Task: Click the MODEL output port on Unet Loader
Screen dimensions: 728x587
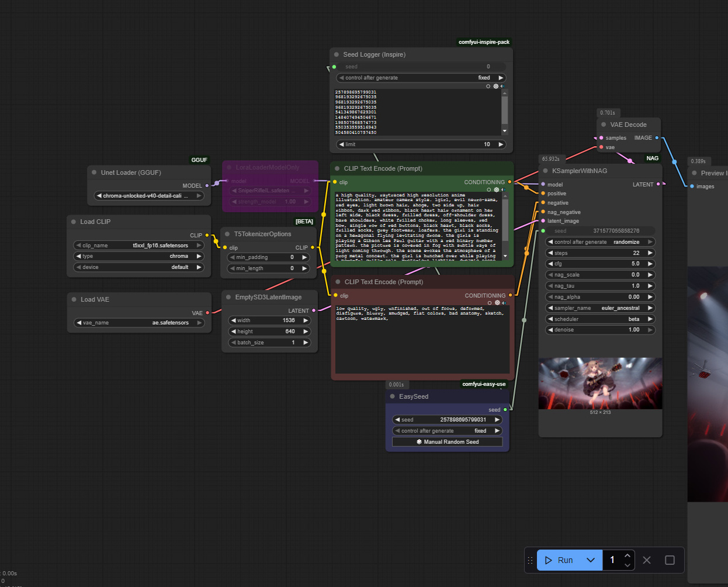Action: pyautogui.click(x=207, y=185)
